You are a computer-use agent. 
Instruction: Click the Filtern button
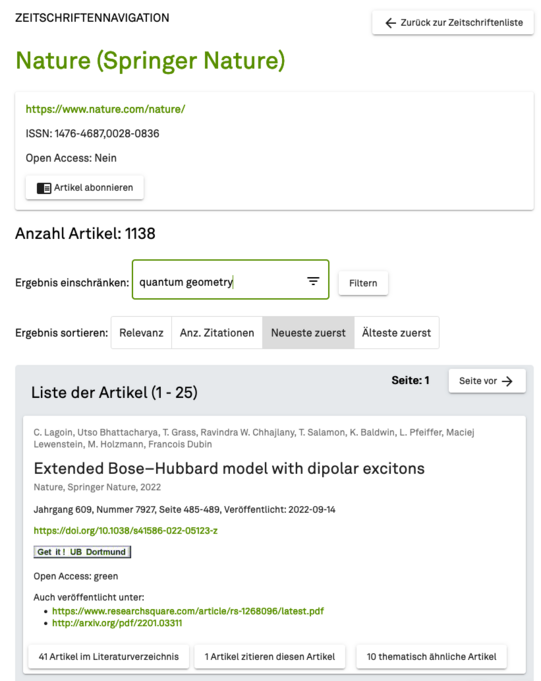(363, 283)
